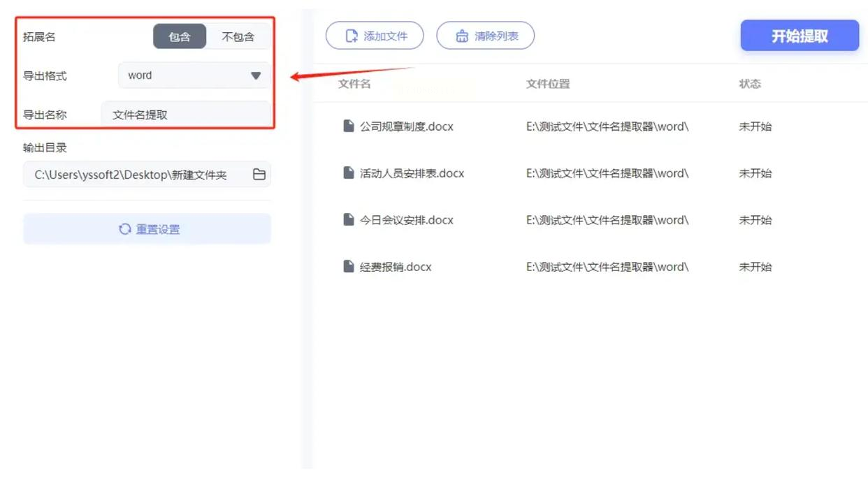This screenshot has height=496, width=868.
Task: Select file 公司规章制度.docx
Action: pos(407,126)
